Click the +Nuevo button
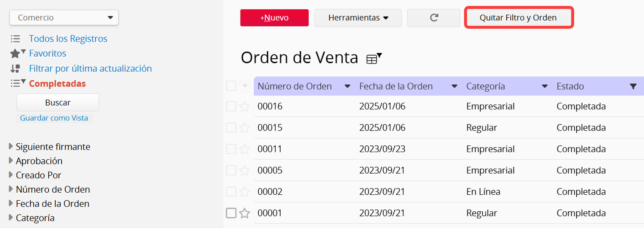 point(274,18)
